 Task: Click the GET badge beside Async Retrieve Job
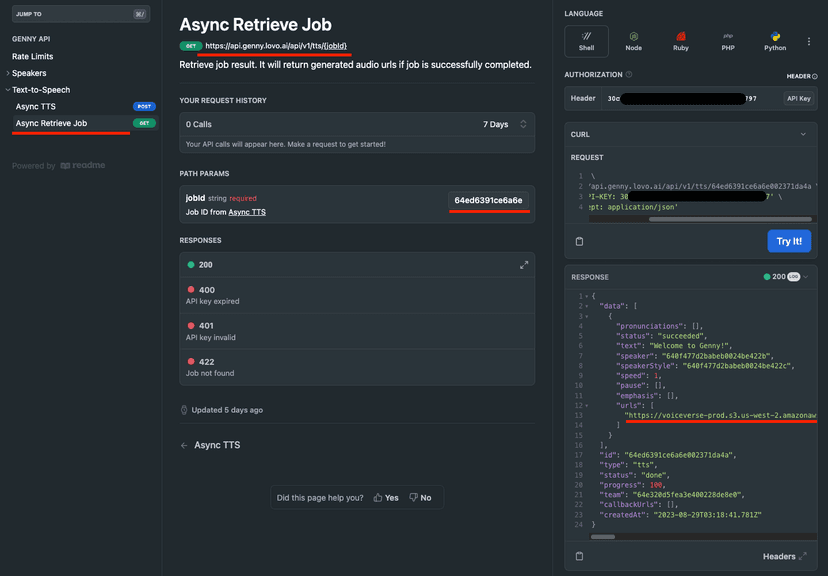[x=142, y=124]
